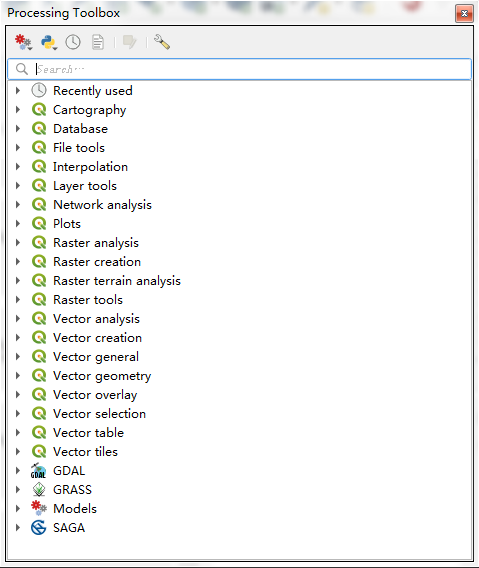Click the QGIS icon beside Database
The height and width of the screenshot is (568, 479).
(x=39, y=129)
